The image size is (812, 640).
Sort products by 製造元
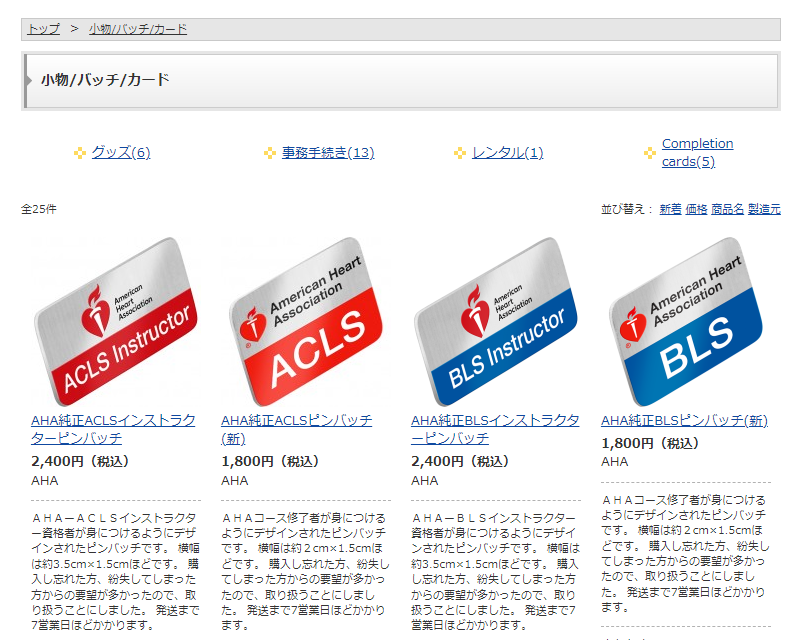(x=764, y=209)
